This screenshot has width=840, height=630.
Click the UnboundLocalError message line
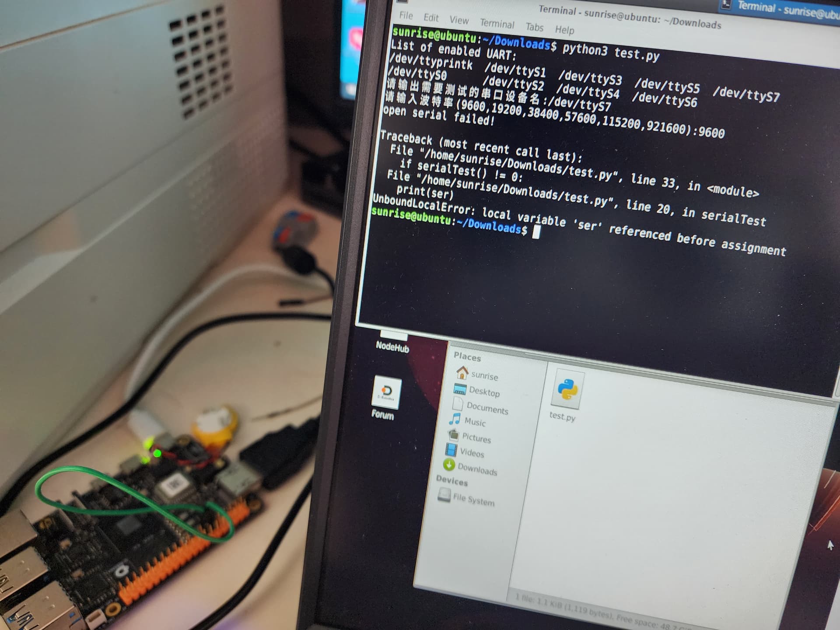point(579,226)
